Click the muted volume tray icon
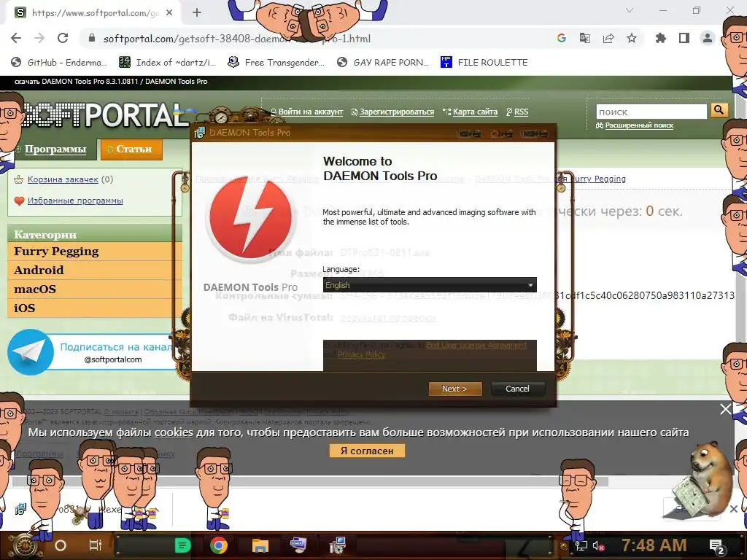747x560 pixels. coord(599,546)
